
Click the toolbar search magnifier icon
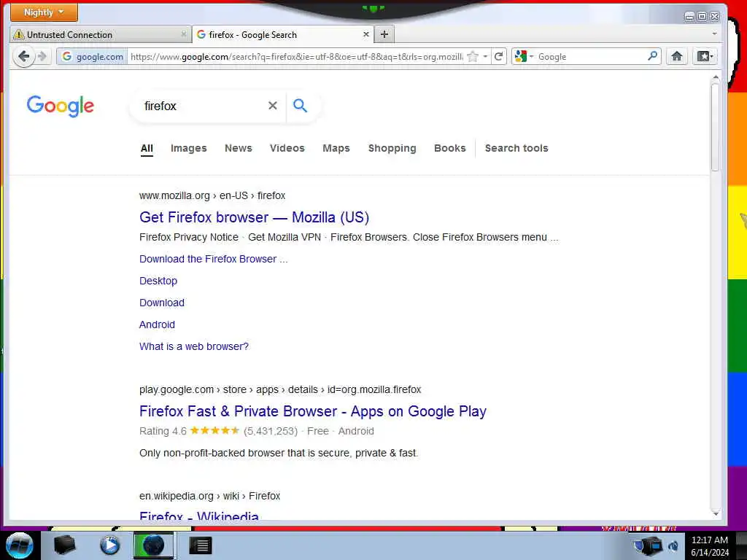[653, 56]
